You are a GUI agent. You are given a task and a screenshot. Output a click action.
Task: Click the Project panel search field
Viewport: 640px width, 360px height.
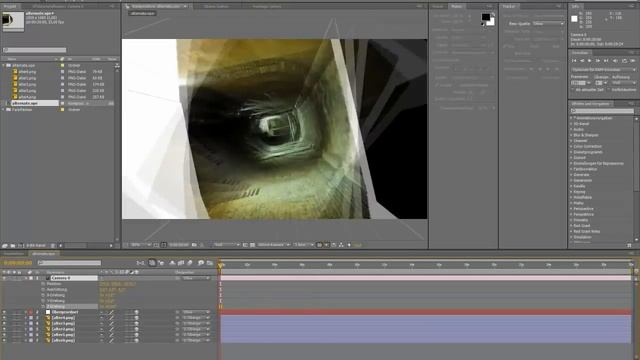click(35, 50)
